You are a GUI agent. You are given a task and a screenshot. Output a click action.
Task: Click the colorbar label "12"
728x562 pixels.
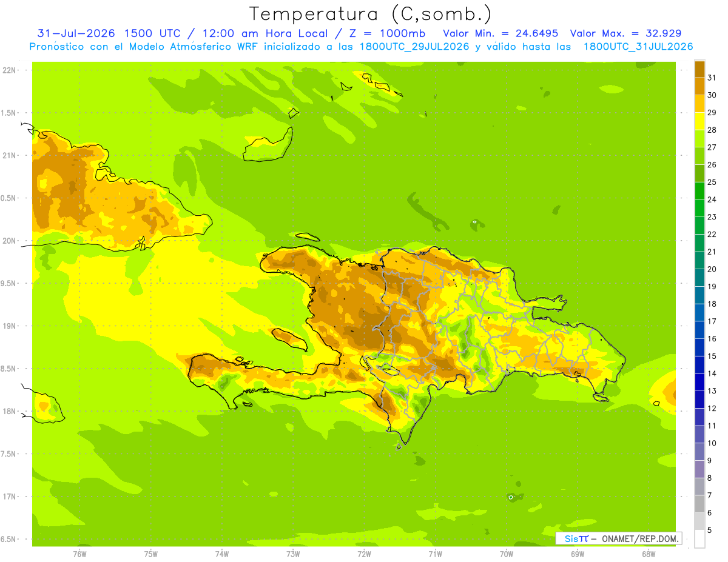[712, 408]
